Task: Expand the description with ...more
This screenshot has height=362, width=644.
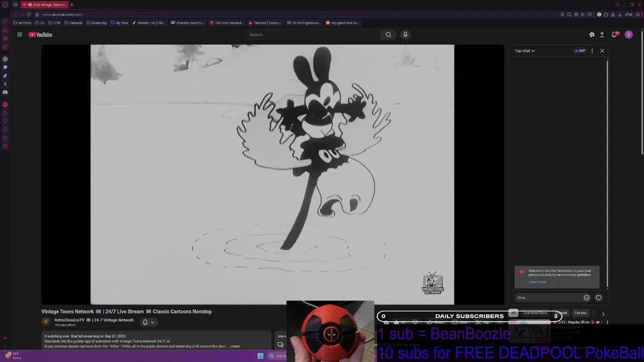Action: pos(234,346)
